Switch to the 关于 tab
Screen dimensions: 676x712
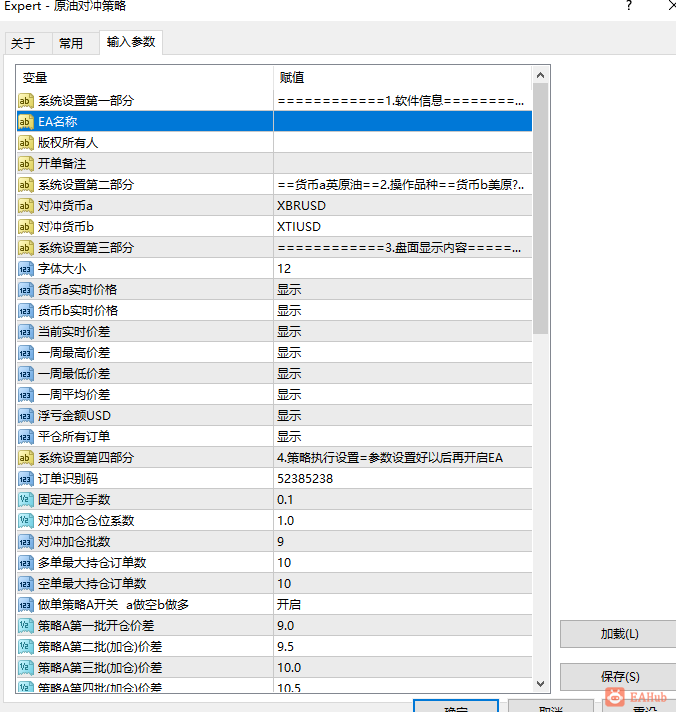(28, 44)
